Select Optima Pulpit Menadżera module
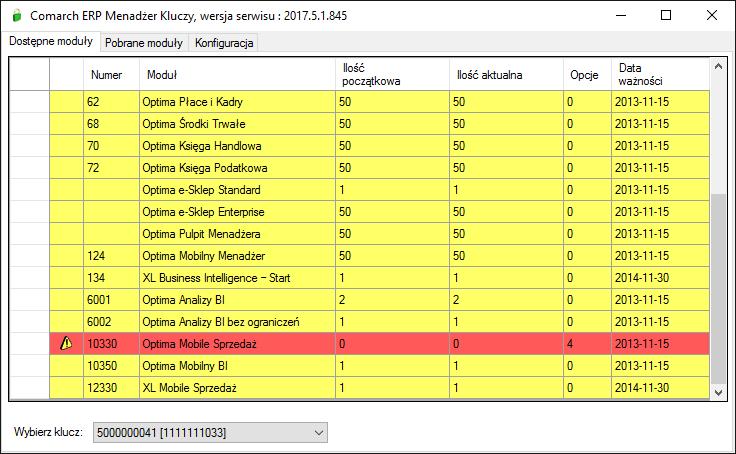Viewport: 736px width, 454px height. tap(237, 234)
